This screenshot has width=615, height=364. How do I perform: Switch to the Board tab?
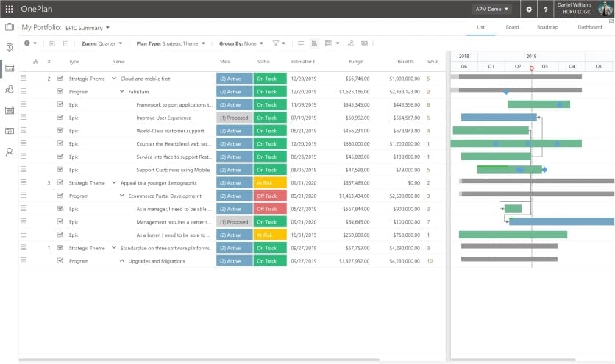(x=512, y=27)
